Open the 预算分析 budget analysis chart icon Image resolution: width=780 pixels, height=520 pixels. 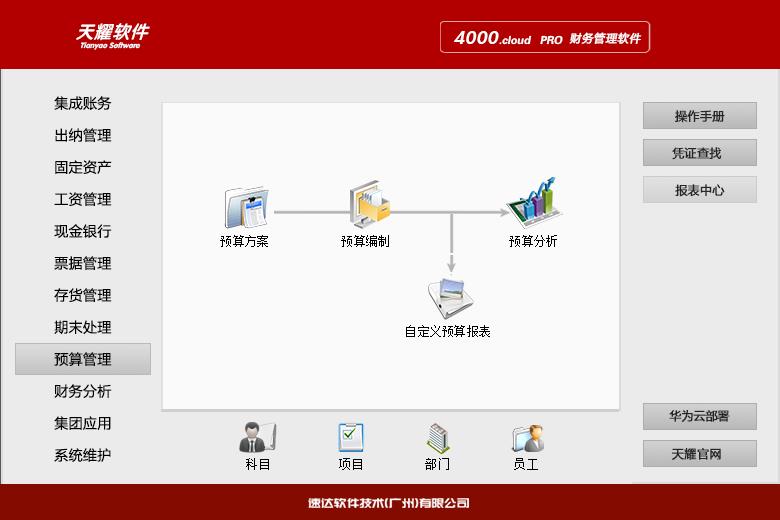click(x=533, y=201)
